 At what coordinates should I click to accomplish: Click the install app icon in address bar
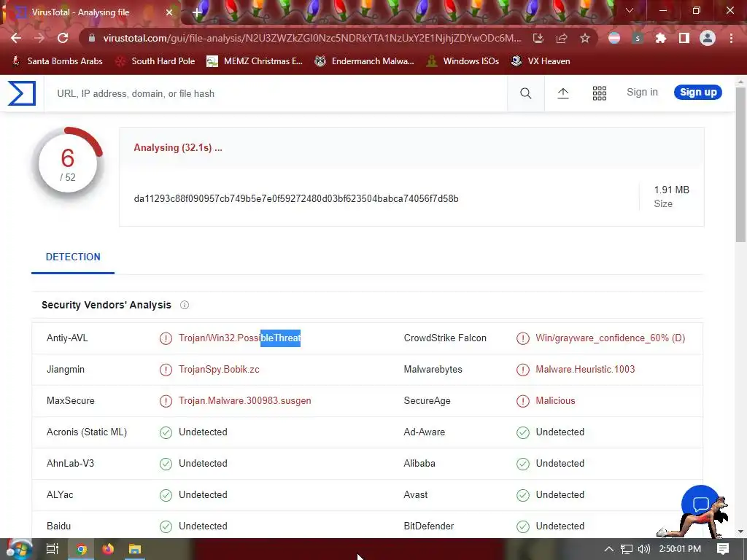538,38
